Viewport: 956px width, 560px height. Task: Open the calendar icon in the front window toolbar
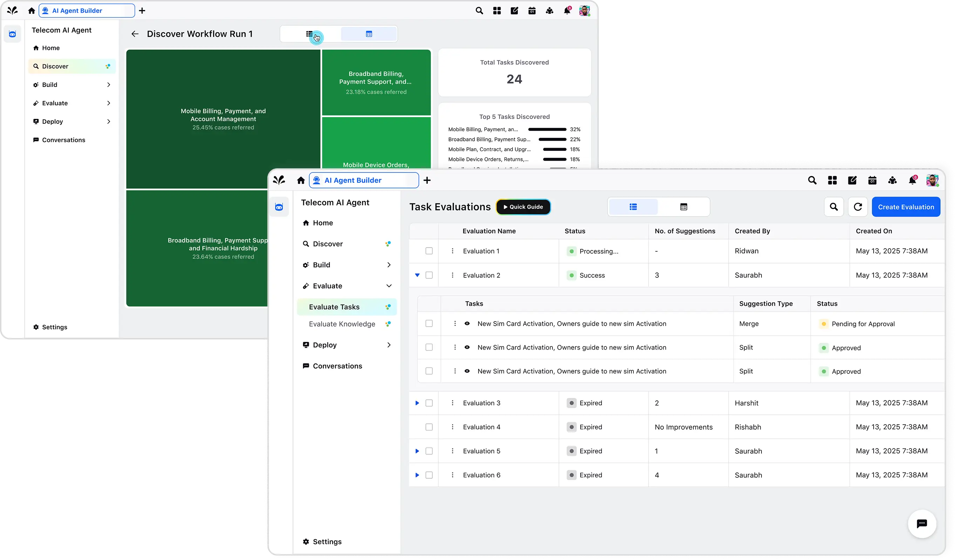[872, 181]
